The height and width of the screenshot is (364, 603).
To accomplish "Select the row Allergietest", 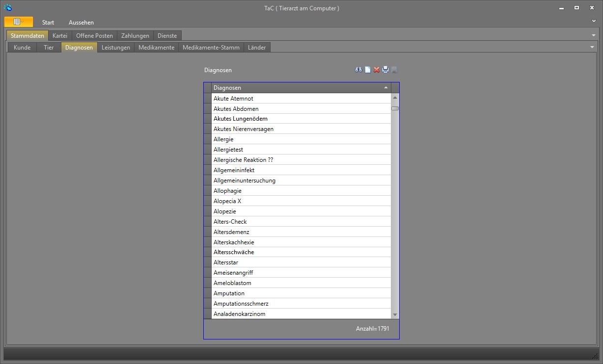I will (x=301, y=150).
